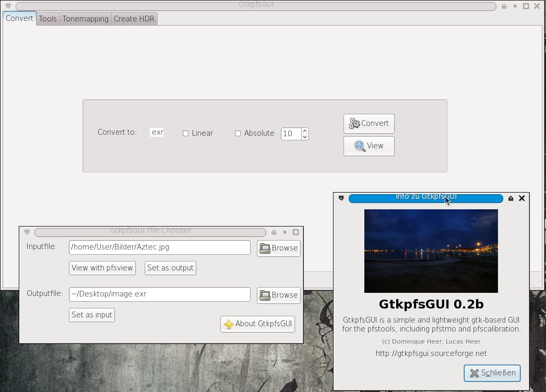
Task: Increase the Absolute value with up arrow
Action: coord(305,130)
